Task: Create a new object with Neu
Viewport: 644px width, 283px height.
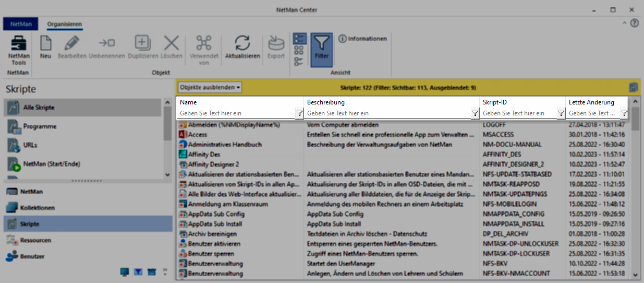Action: click(45, 47)
